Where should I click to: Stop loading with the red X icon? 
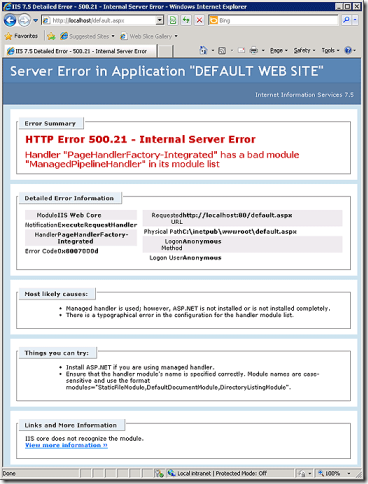(199, 21)
